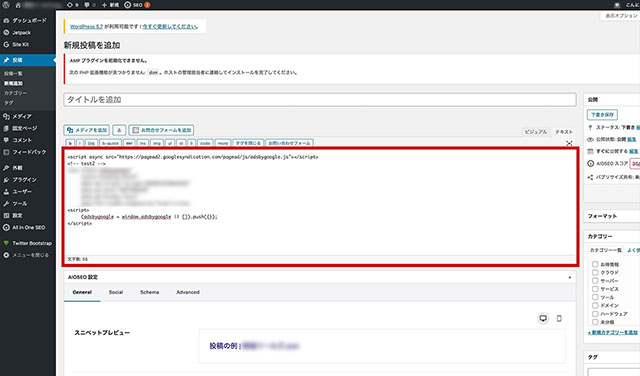The image size is (640, 376).
Task: Open 投稿一覧 submenu item
Action: (13, 73)
